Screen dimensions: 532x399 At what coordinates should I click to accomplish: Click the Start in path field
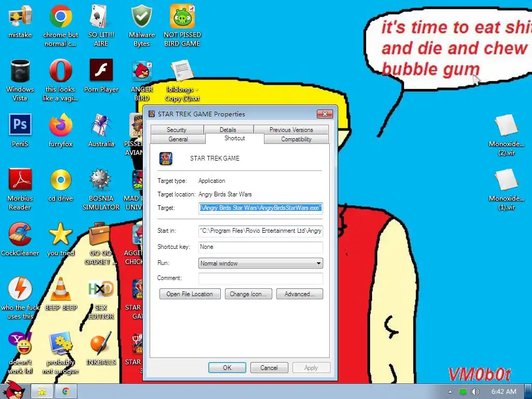click(260, 231)
